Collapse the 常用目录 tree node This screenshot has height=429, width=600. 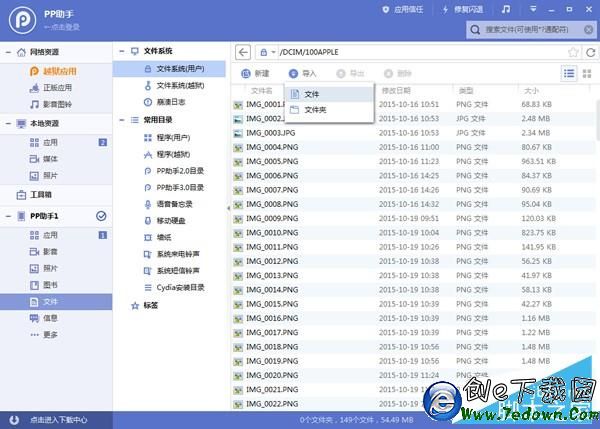click(122, 120)
